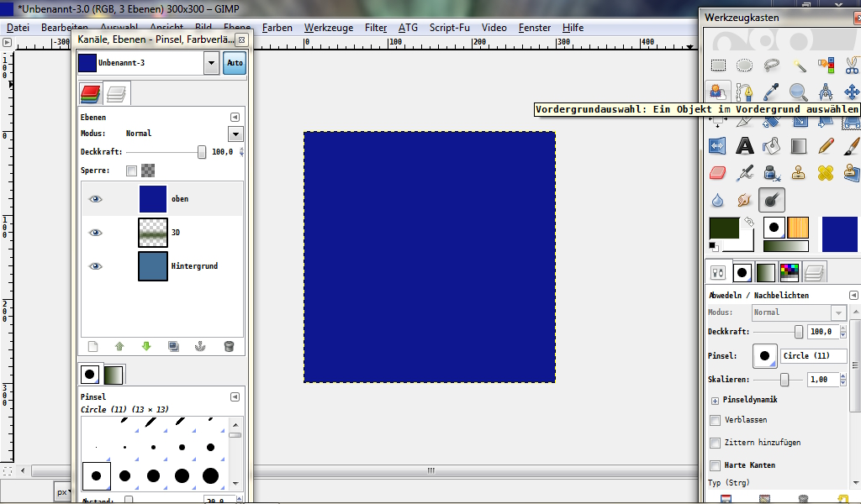This screenshot has width=861, height=504.
Task: Select the Zoom magnifier tool
Action: click(x=799, y=92)
